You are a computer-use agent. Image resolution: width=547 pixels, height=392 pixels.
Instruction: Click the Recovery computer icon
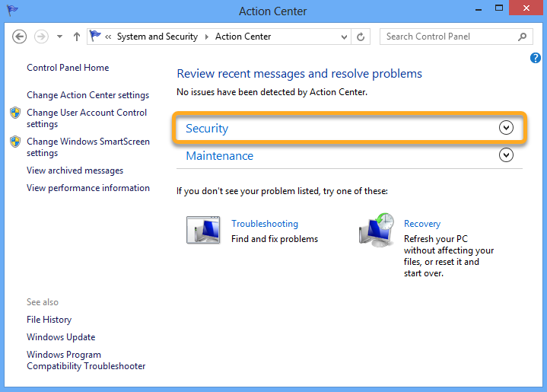point(377,229)
